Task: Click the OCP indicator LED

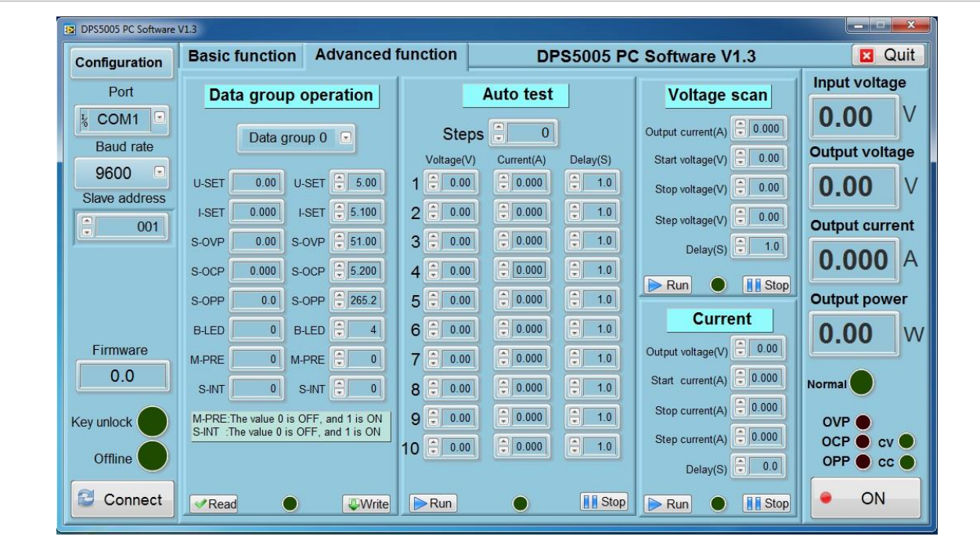Action: click(863, 442)
